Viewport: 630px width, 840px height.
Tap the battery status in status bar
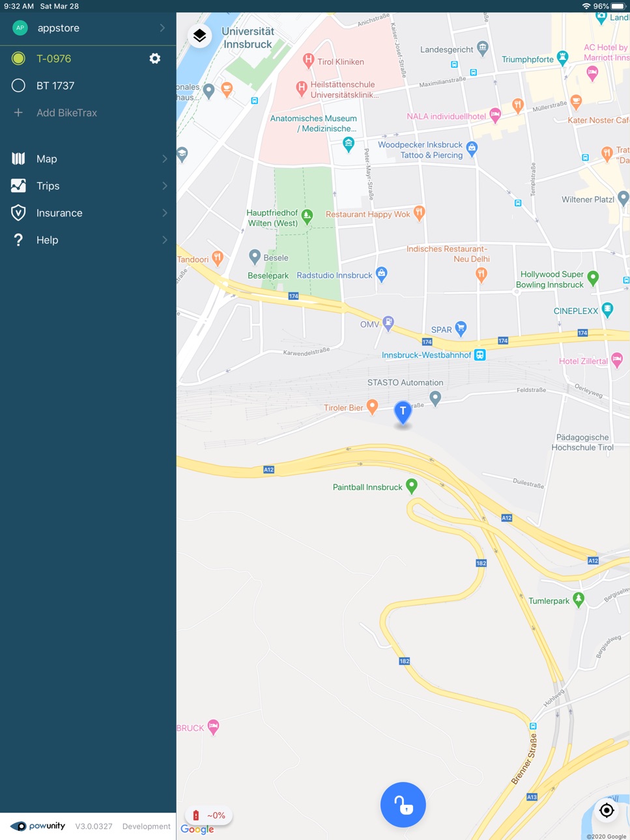tap(610, 6)
